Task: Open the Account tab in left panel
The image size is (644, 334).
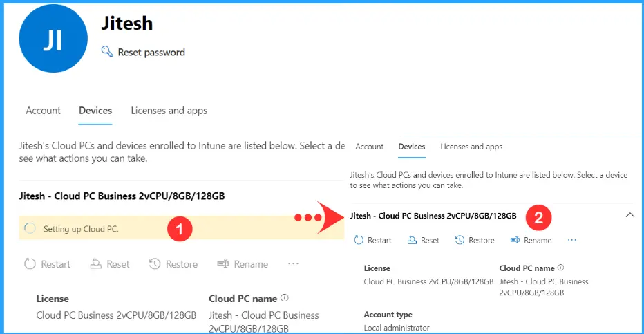Action: point(43,111)
